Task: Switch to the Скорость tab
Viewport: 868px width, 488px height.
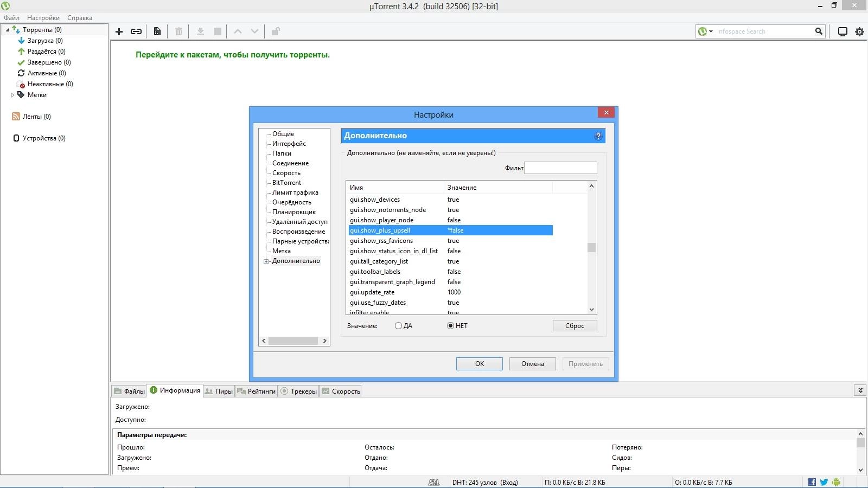Action: click(341, 391)
